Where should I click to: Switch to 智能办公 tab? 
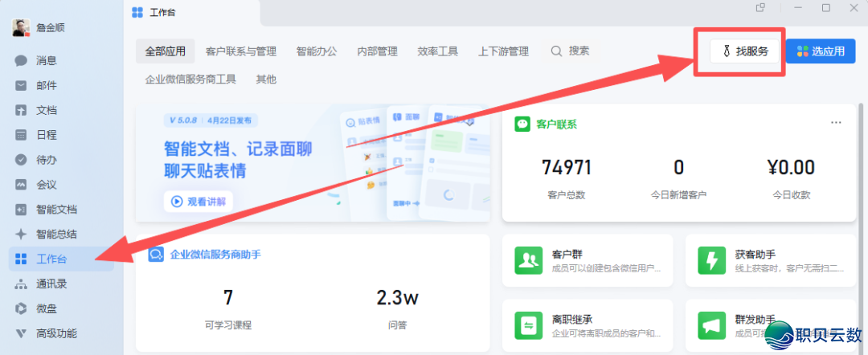tap(316, 51)
